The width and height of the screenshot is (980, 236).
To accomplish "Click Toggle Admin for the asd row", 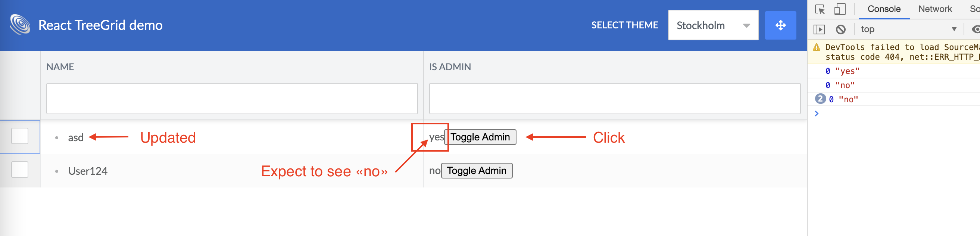I will tap(480, 137).
